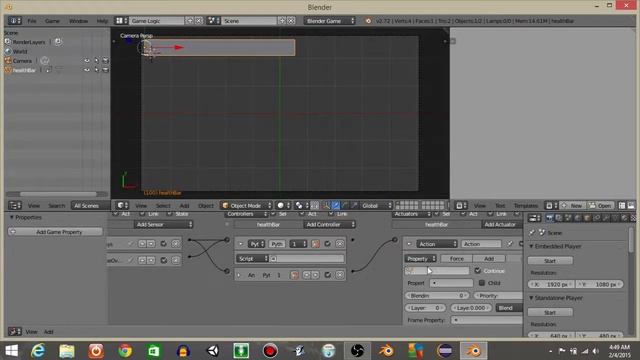Screen dimensions: 640x360
Task: Open the Blender Game engine dropdown
Action: pos(330,20)
